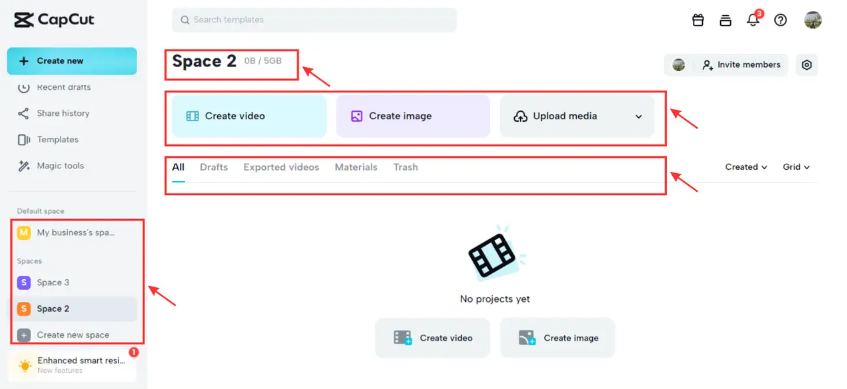This screenshot has height=389, width=847.
Task: Click the bottom Create video button
Action: (x=432, y=338)
